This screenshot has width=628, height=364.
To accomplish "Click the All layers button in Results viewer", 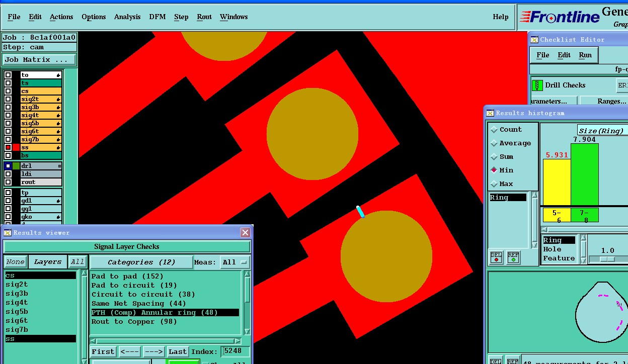I will 77,262.
